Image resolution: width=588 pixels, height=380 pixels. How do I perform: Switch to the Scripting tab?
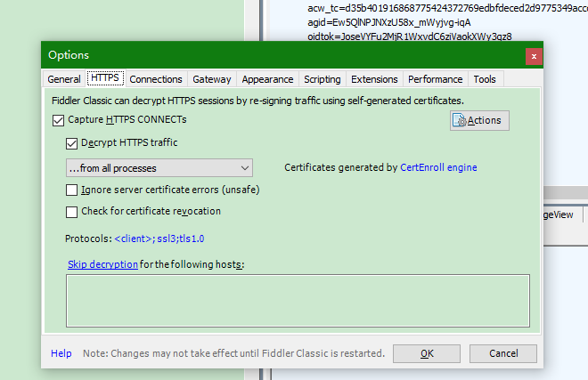click(323, 79)
